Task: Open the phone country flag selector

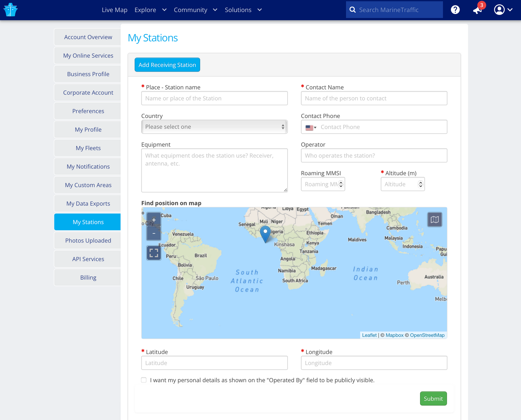Action: click(x=311, y=127)
